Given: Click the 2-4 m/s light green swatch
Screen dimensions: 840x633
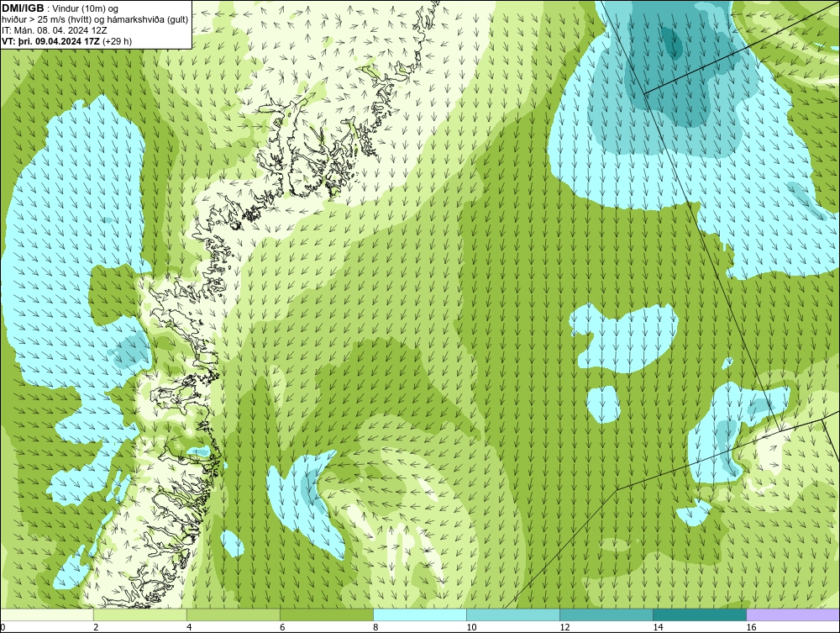Looking at the screenshot, I should click(140, 615).
